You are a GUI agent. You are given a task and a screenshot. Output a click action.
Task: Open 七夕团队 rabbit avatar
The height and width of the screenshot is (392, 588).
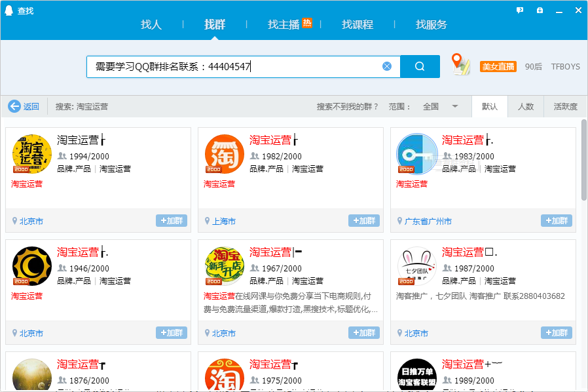point(417,266)
